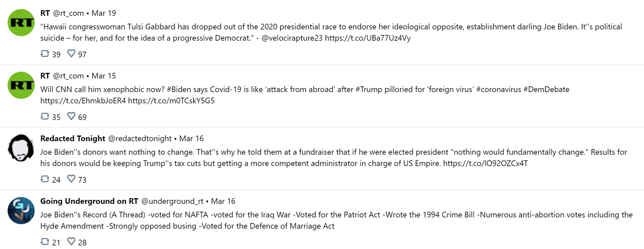Open the https://t.co/lO92OZCx4T link
This screenshot has width=644, height=249.
[x=485, y=164]
